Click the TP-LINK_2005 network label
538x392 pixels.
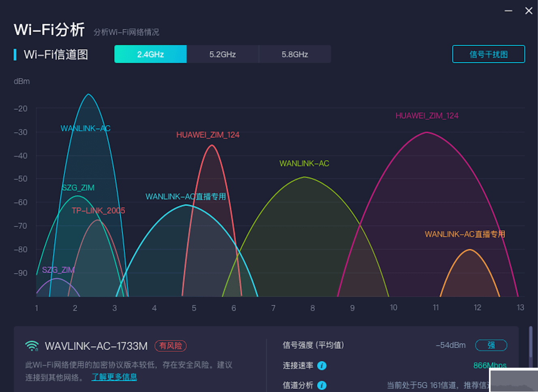[98, 211]
